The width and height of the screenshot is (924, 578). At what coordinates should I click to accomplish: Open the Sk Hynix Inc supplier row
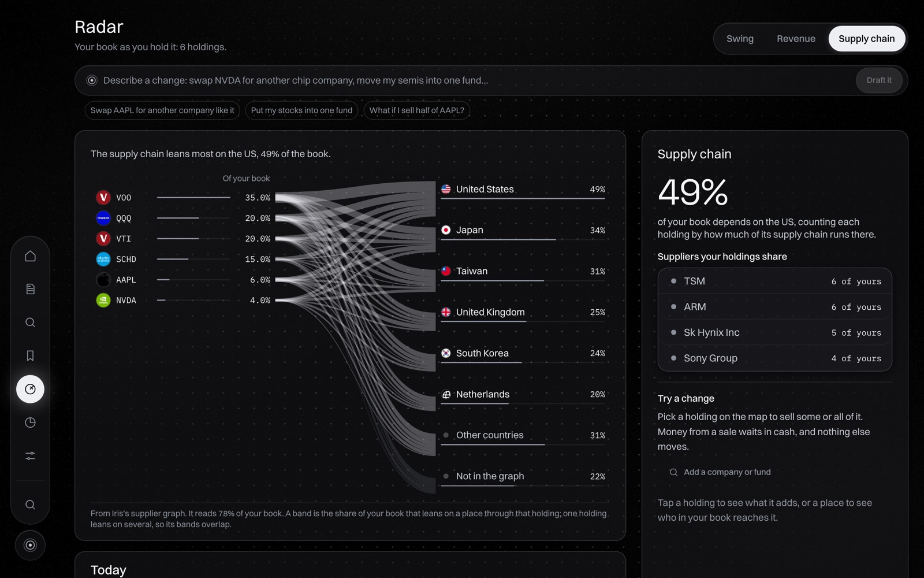[x=774, y=332]
